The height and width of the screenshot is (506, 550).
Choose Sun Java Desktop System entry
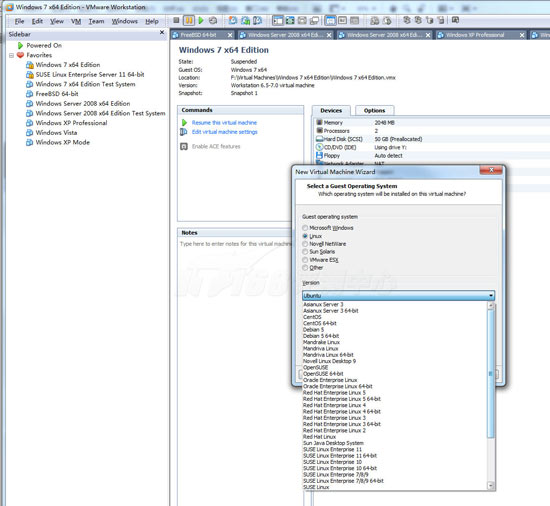(395, 443)
